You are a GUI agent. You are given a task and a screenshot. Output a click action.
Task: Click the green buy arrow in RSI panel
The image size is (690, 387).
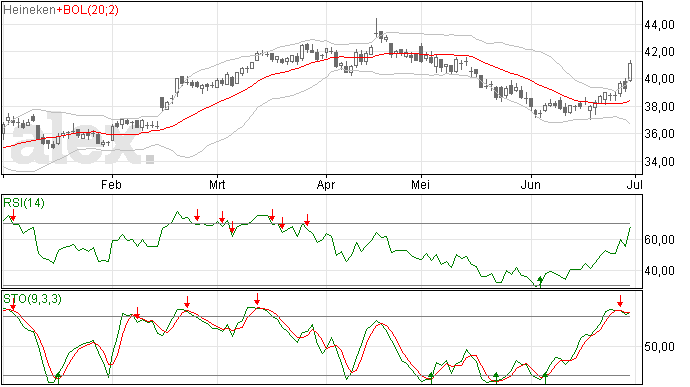[540, 282]
